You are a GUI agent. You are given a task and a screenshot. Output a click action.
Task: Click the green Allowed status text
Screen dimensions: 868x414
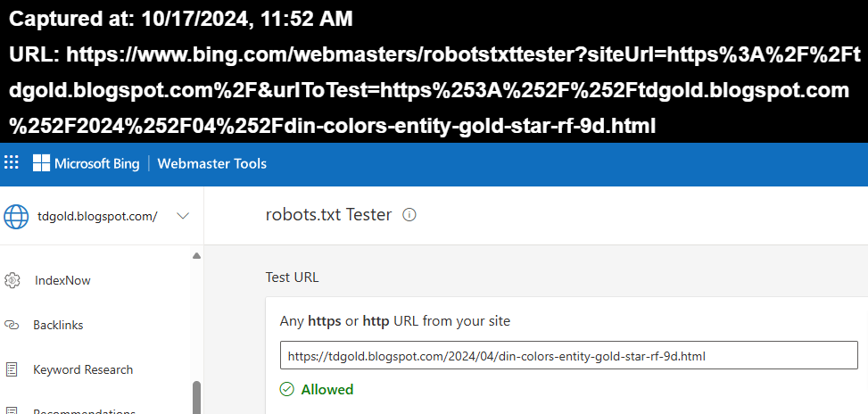tap(327, 389)
